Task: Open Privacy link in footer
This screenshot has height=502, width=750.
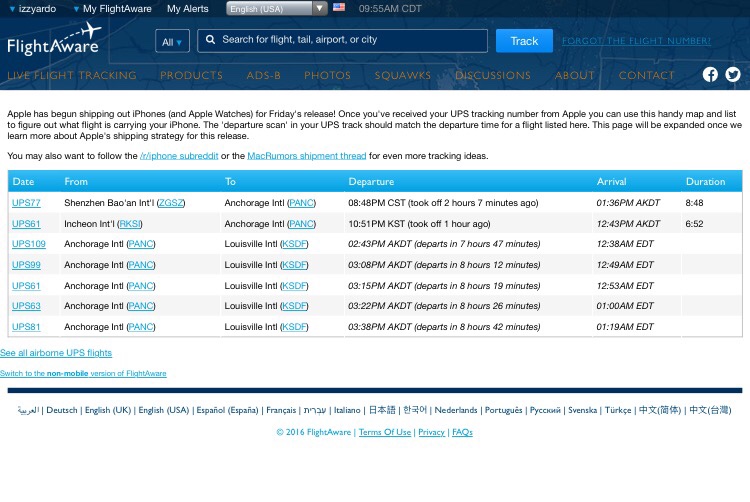Action: coord(431,432)
